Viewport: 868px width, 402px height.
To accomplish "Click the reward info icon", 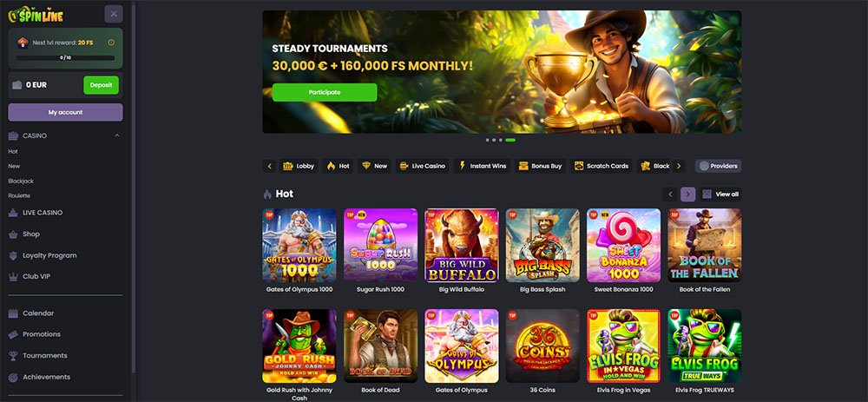I will click(111, 43).
